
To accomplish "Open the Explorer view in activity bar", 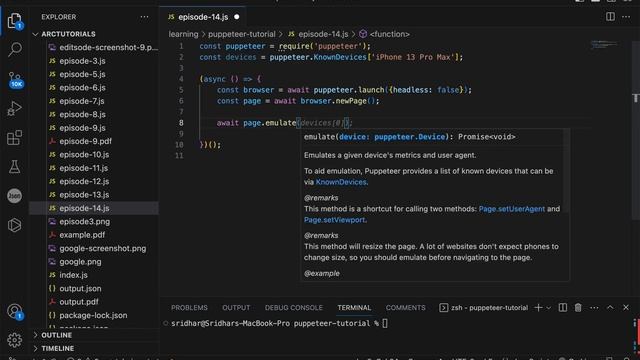I will (15, 20).
